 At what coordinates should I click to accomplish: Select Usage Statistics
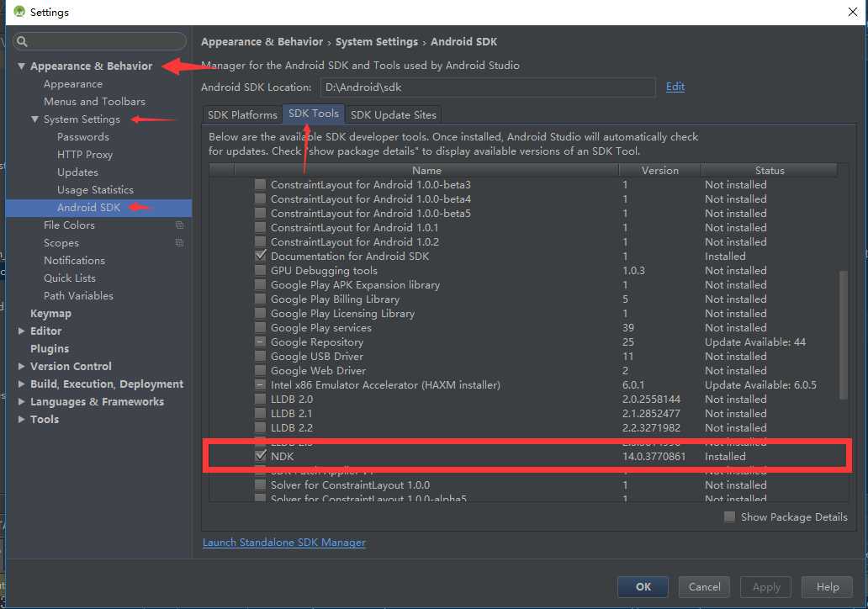coord(95,190)
